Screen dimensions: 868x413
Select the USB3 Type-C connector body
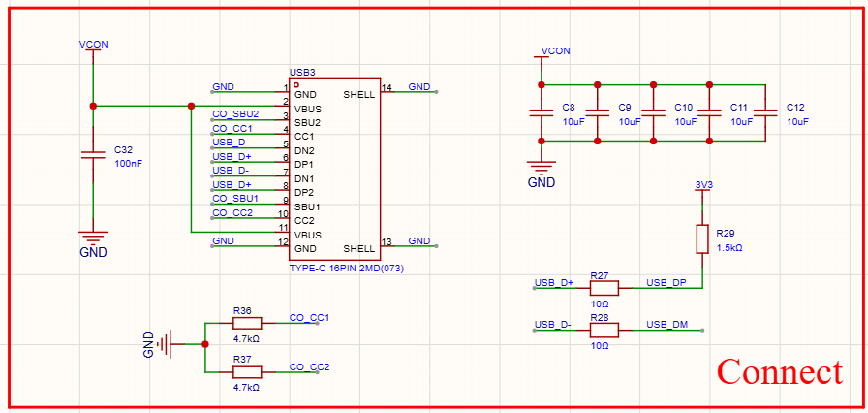334,170
